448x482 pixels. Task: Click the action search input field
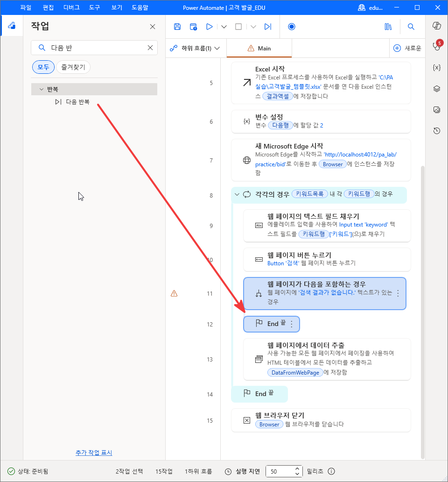pyautogui.click(x=94, y=48)
